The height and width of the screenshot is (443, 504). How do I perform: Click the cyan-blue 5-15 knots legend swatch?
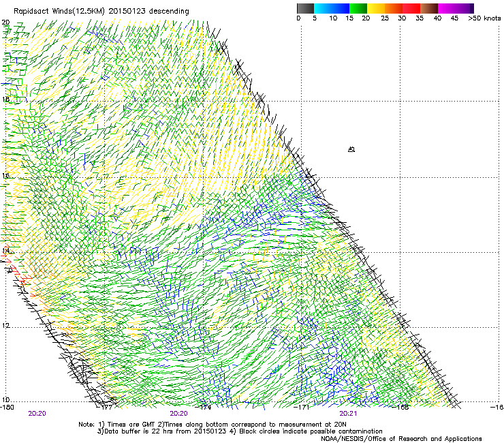click(x=332, y=8)
